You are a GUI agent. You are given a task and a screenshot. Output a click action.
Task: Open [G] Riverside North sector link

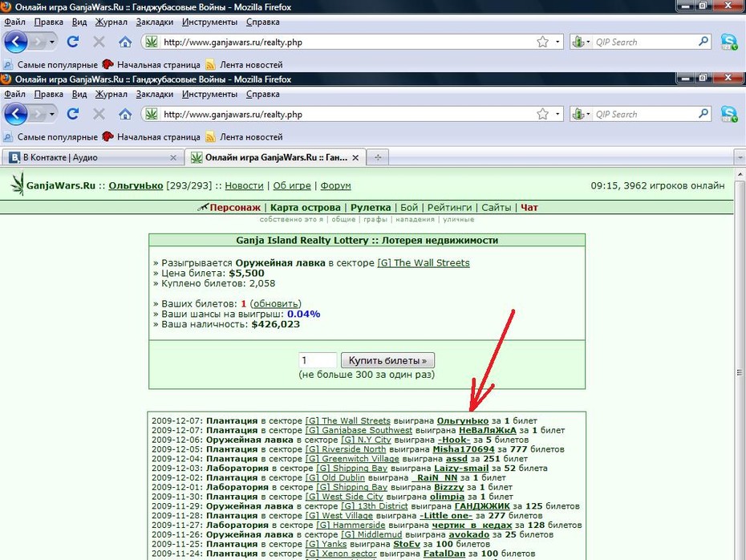pos(346,449)
